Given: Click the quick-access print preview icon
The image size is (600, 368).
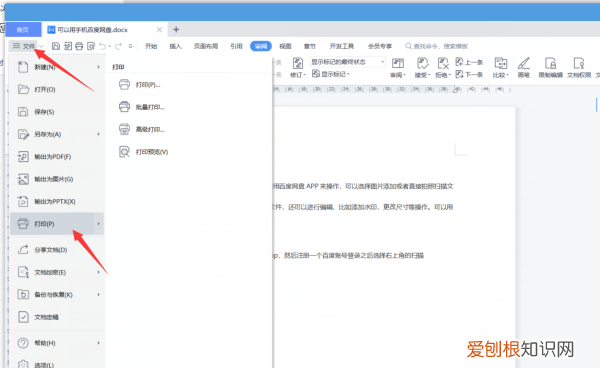Looking at the screenshot, I should pos(91,46).
